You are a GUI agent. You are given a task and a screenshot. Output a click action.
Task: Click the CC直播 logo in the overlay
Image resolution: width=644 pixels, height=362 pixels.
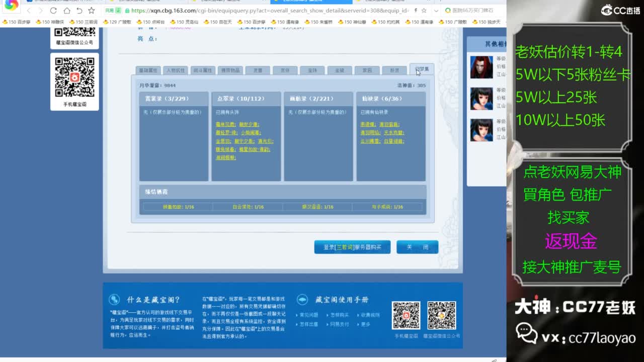pos(620,10)
